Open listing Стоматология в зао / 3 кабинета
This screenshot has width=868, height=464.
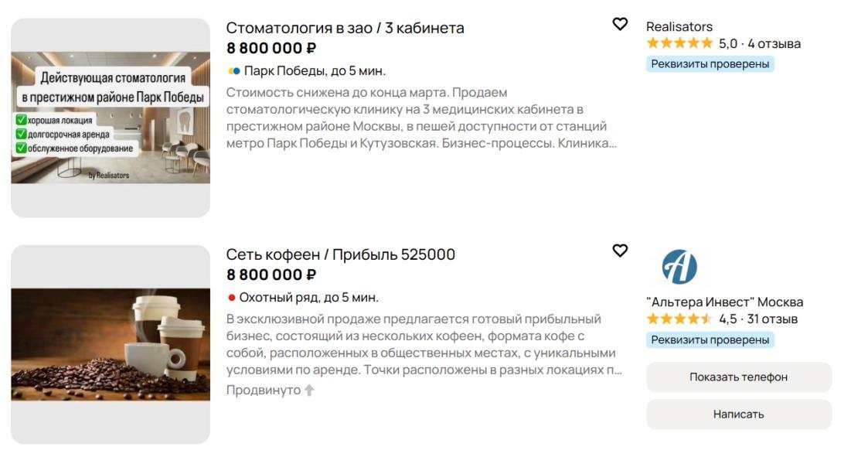coord(345,28)
